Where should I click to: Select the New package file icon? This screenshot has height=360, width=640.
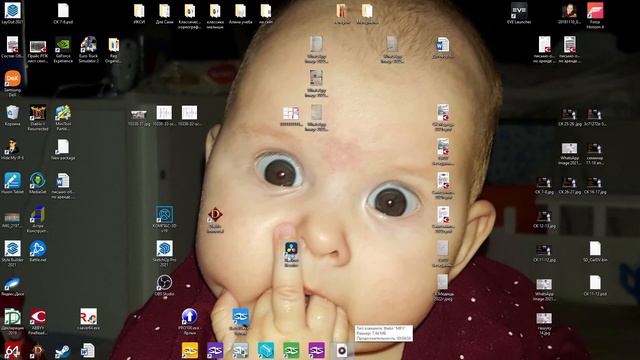pos(63,147)
